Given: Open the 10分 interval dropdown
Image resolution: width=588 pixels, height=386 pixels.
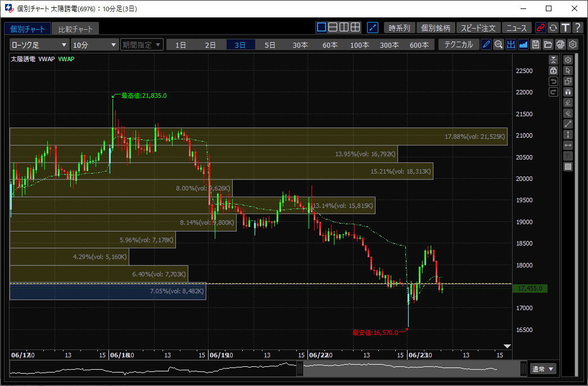Looking at the screenshot, I should [x=94, y=45].
